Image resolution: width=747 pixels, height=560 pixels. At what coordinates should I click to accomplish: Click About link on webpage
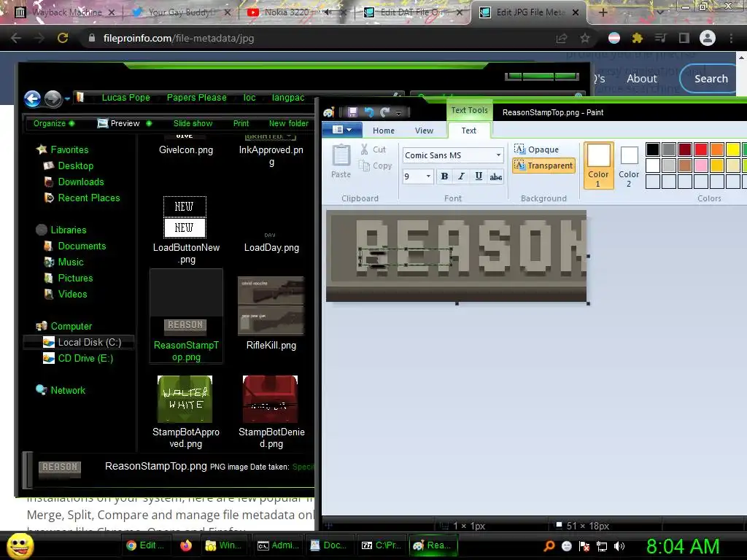pos(642,79)
